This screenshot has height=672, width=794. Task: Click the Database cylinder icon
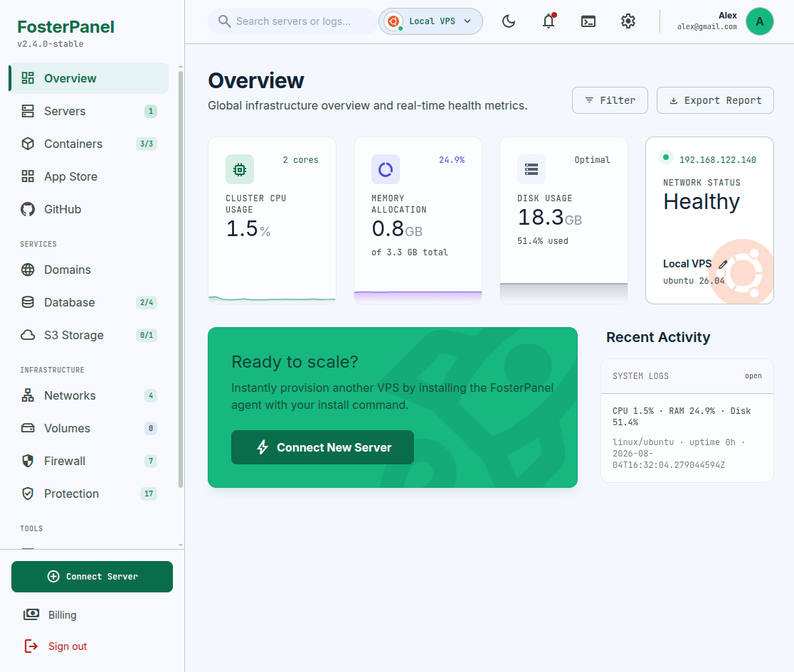(x=28, y=302)
